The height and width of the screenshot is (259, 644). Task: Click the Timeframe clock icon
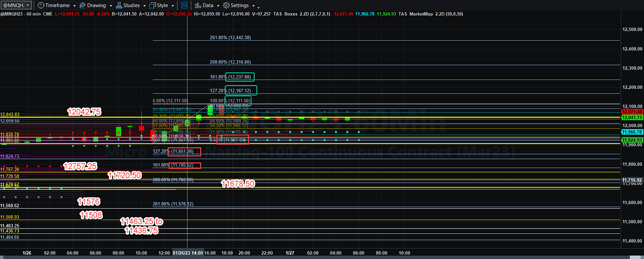tap(41, 5)
